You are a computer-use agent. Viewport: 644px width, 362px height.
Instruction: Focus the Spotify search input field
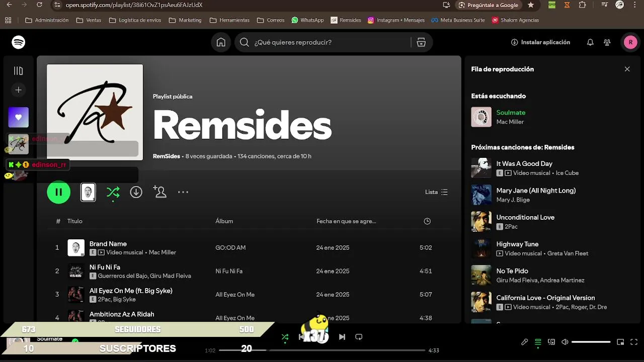point(330,42)
